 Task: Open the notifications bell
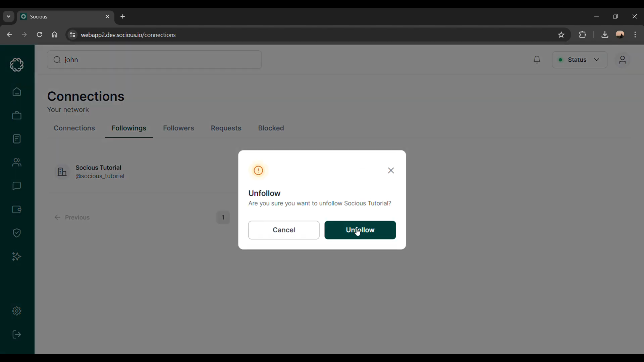(537, 60)
